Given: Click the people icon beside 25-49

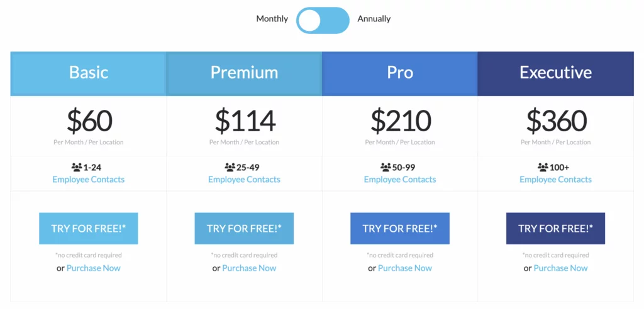Looking at the screenshot, I should click(x=230, y=168).
